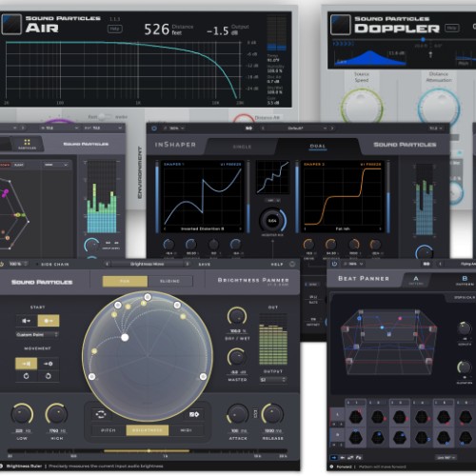The image size is (476, 476).
Task: Open the inShaper Default preset dropdown
Action: point(295,129)
